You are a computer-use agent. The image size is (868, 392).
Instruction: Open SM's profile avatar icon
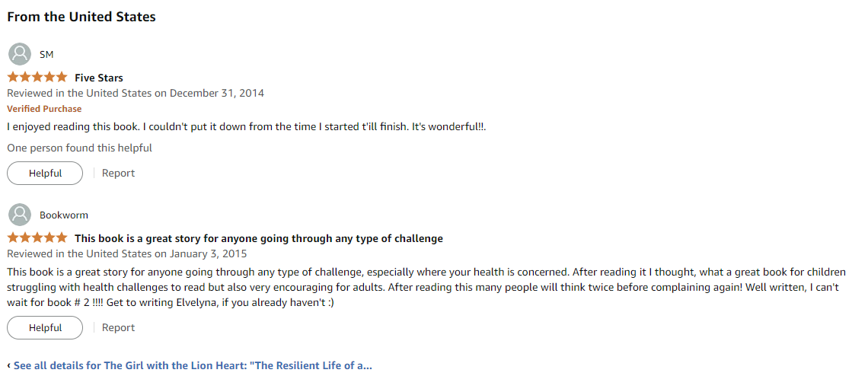click(x=20, y=54)
